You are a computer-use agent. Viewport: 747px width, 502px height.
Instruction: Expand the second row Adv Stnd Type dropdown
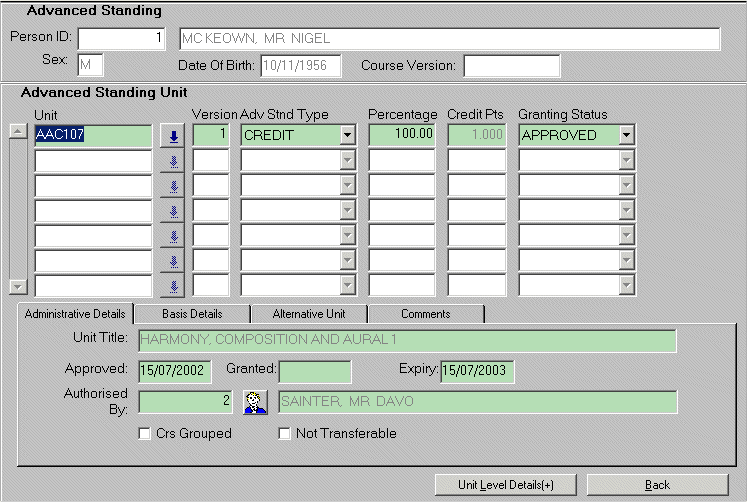click(x=347, y=160)
